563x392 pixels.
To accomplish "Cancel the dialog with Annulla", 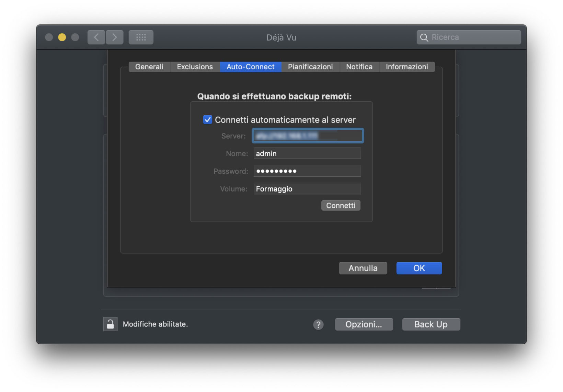I will point(363,268).
